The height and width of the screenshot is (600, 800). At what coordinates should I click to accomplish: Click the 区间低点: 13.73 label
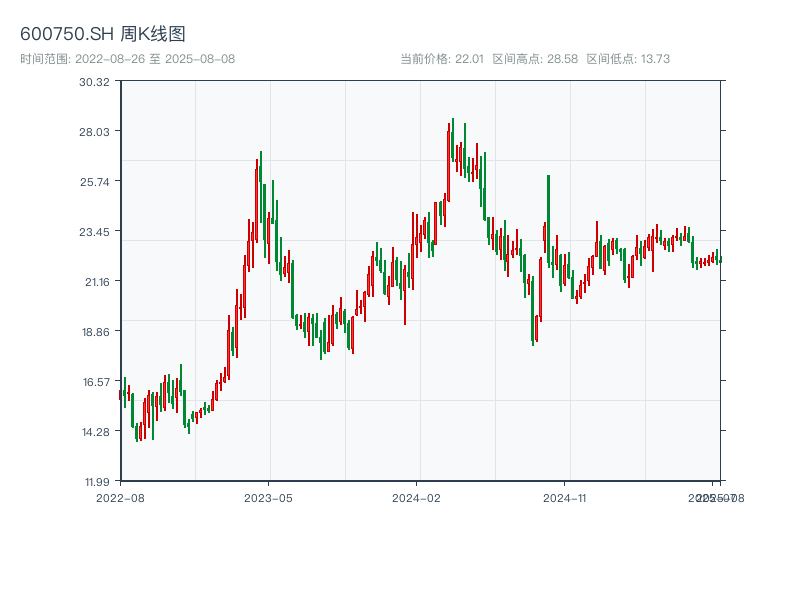pyautogui.click(x=628, y=59)
